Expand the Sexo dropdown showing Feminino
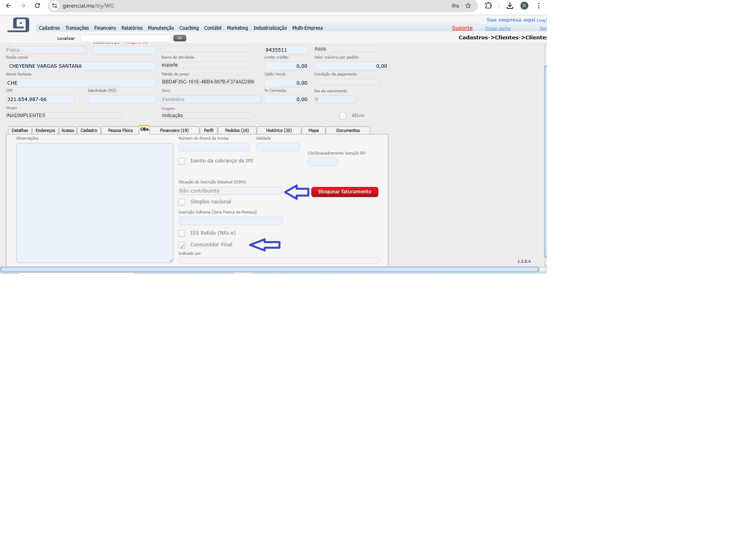Image resolution: width=735 pixels, height=560 pixels. coord(211,99)
